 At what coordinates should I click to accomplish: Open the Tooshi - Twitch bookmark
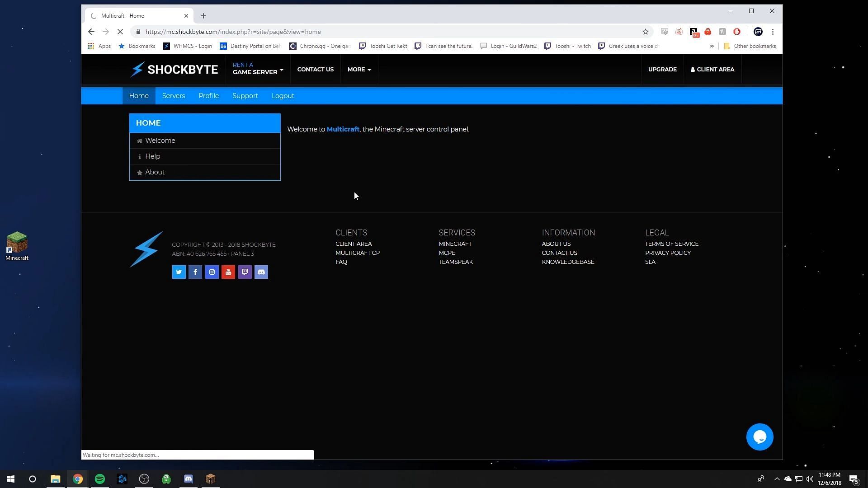[567, 46]
